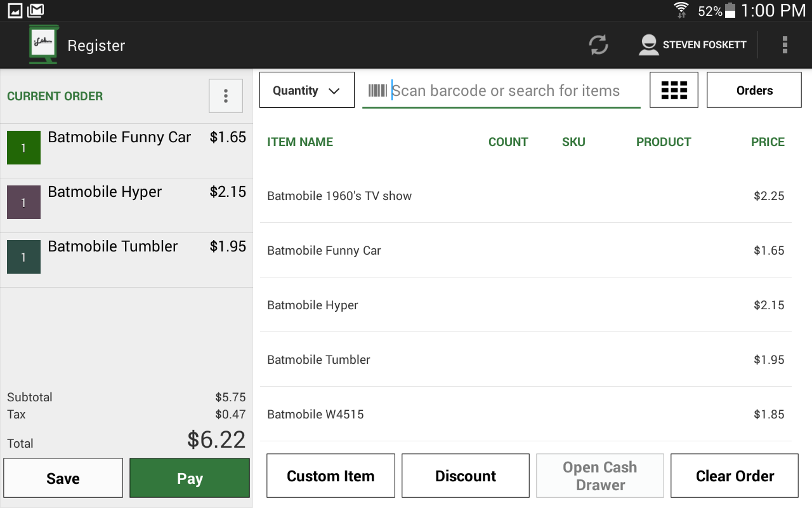Add Batmobile 1960's TV show to order

point(339,196)
